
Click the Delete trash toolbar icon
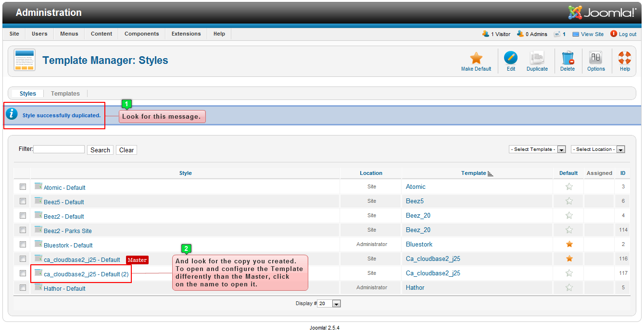(568, 58)
